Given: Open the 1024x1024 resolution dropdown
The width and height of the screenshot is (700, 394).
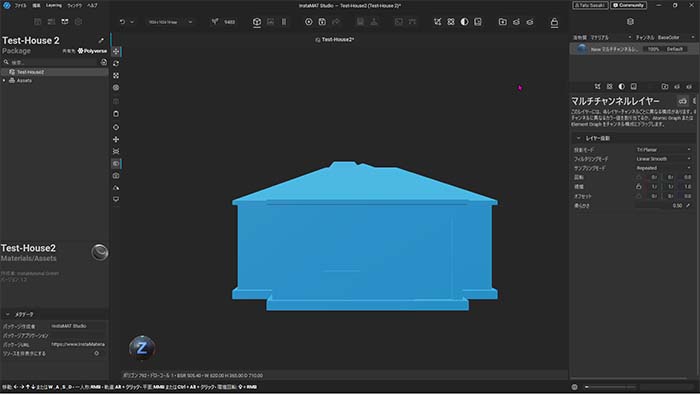Looking at the screenshot, I should [x=170, y=22].
